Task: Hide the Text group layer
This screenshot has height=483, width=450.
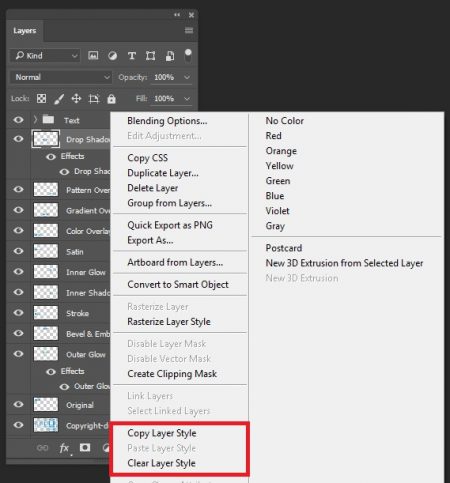Action: (x=18, y=120)
